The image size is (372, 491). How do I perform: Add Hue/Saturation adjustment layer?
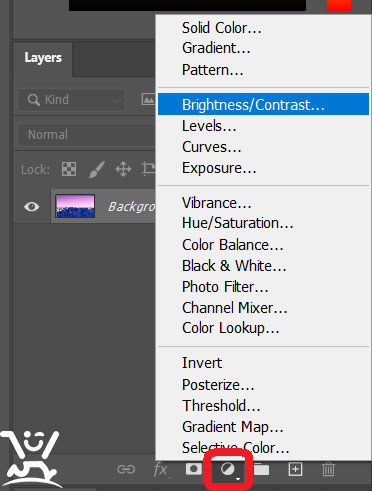click(x=263, y=223)
